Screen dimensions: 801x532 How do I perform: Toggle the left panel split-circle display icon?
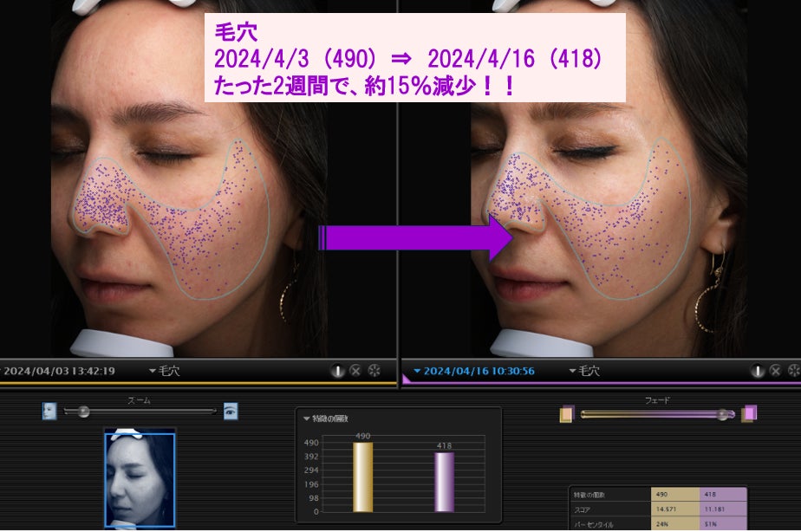point(337,371)
